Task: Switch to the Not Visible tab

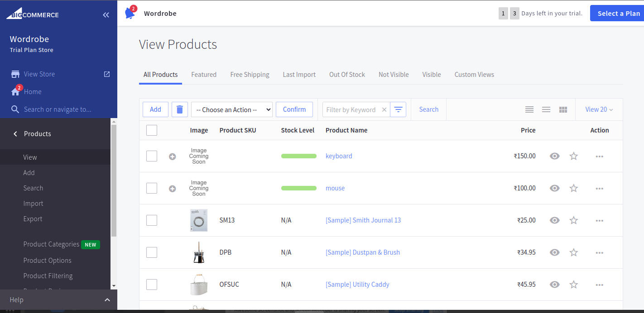Action: tap(394, 75)
